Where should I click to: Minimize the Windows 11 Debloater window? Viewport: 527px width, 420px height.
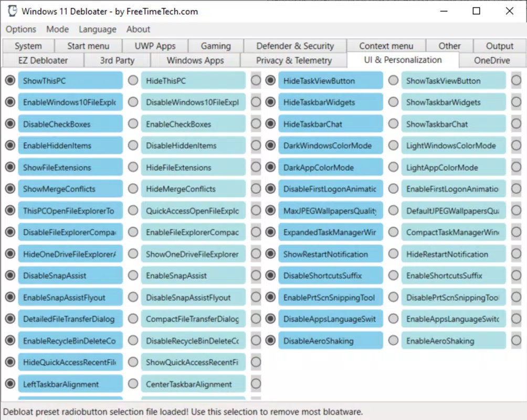(x=444, y=11)
